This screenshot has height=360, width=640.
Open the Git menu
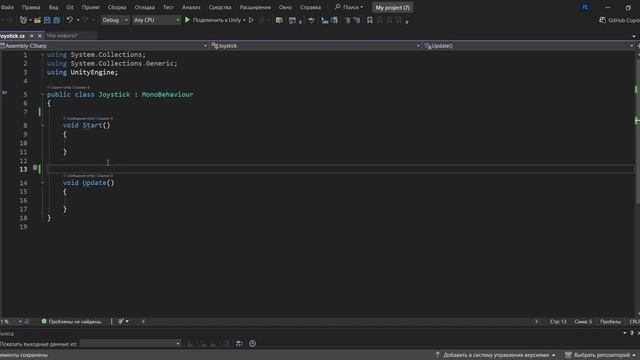pos(70,7)
